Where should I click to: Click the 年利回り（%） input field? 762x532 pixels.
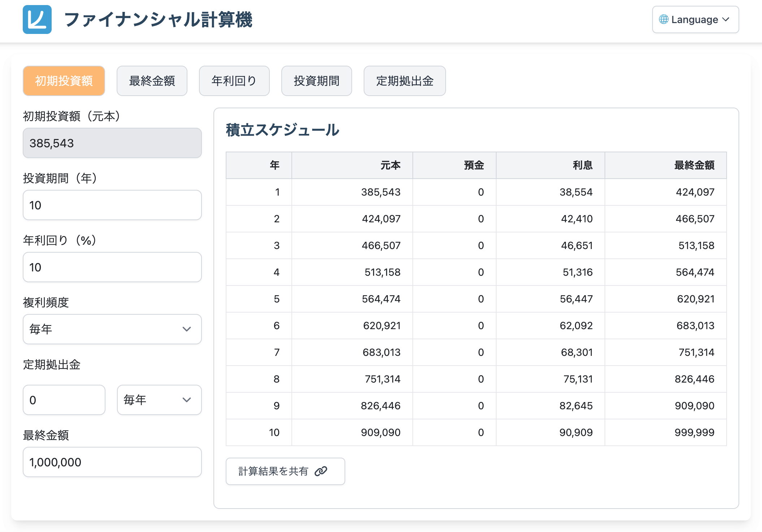[112, 267]
